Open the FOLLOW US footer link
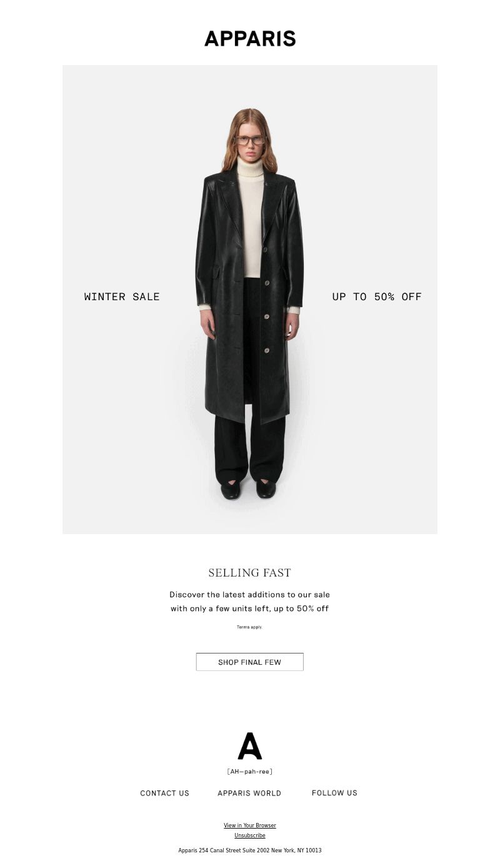This screenshot has width=500, height=868. click(334, 793)
